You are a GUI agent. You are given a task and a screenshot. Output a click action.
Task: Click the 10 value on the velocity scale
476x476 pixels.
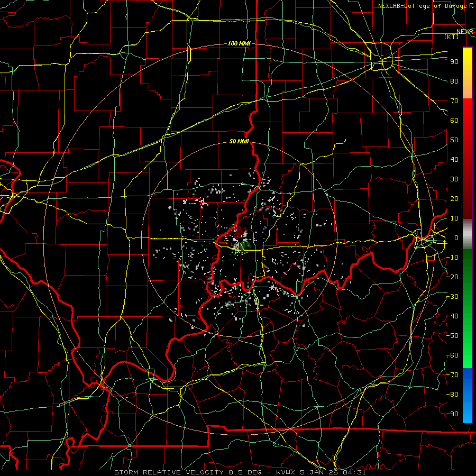[x=454, y=218]
